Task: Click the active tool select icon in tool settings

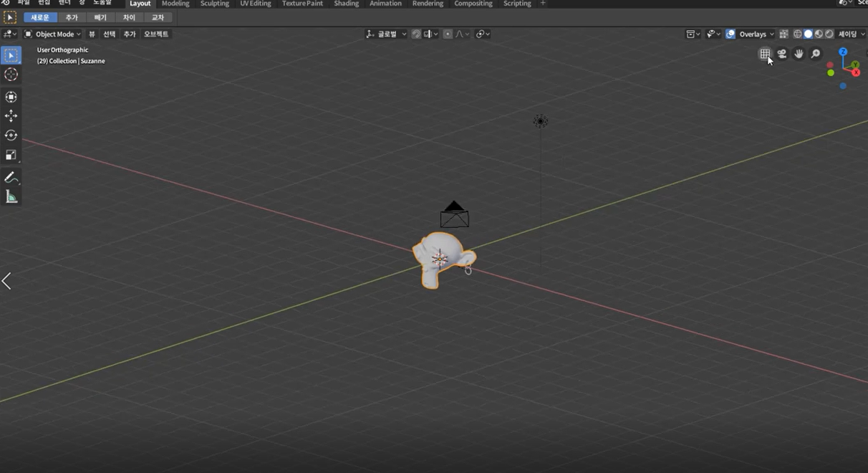Action: click(x=10, y=17)
